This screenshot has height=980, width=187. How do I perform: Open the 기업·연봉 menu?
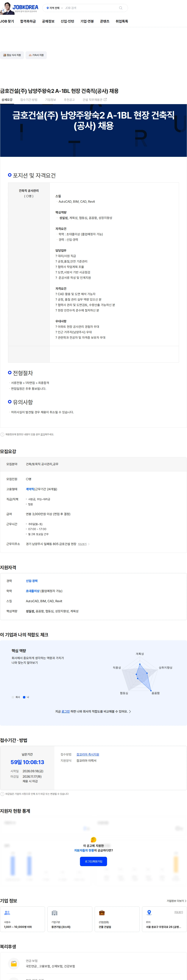[87, 21]
